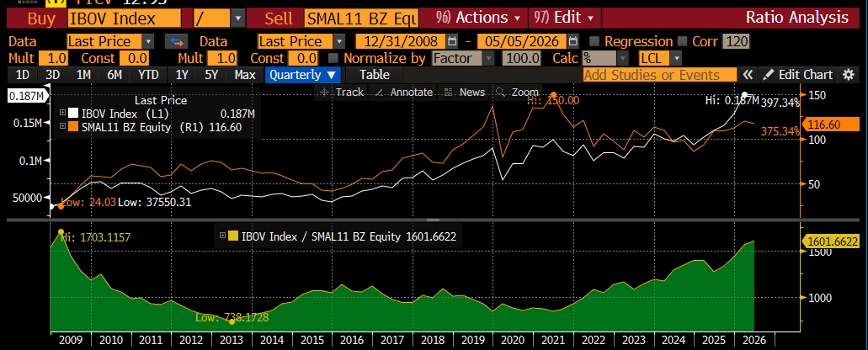Screen dimensions: 868x350
Task: Select the 6M range tab
Action: [114, 75]
